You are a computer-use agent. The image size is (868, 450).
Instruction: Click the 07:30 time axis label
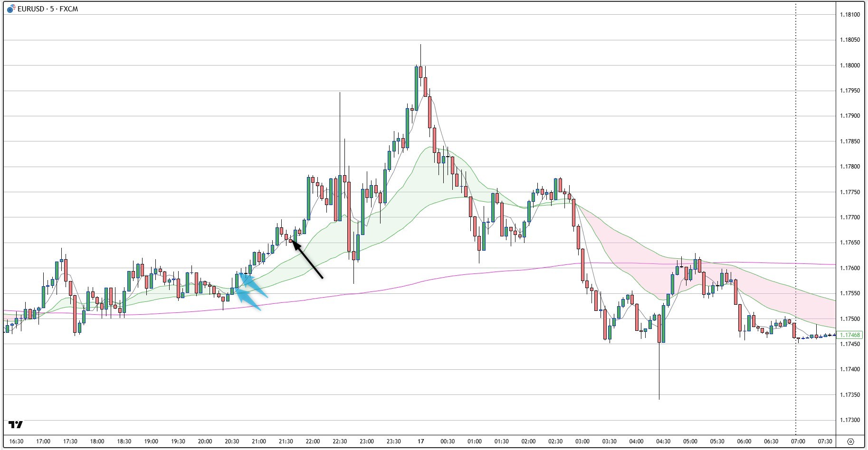tap(825, 442)
